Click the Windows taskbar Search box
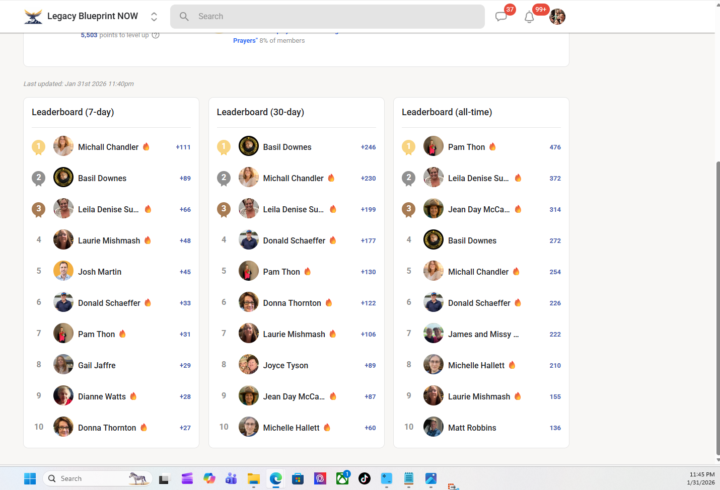 coord(98,479)
